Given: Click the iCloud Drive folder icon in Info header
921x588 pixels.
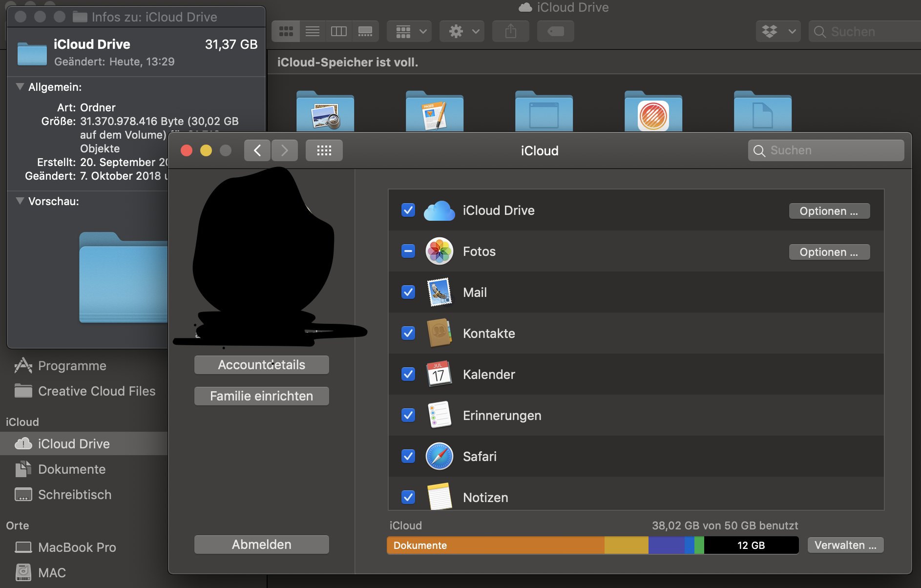Looking at the screenshot, I should pos(32,53).
